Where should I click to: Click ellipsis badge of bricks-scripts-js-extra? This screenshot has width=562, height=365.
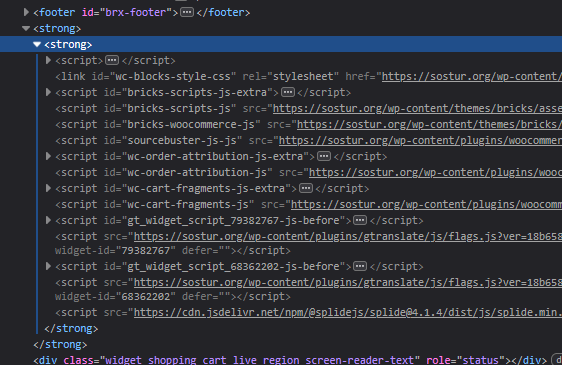pyautogui.click(x=288, y=92)
